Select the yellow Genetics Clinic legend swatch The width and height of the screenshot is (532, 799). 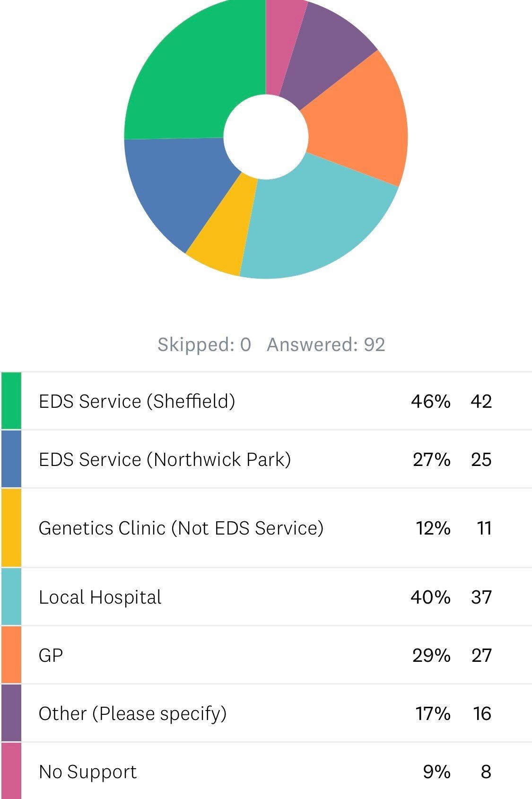pos(11,527)
